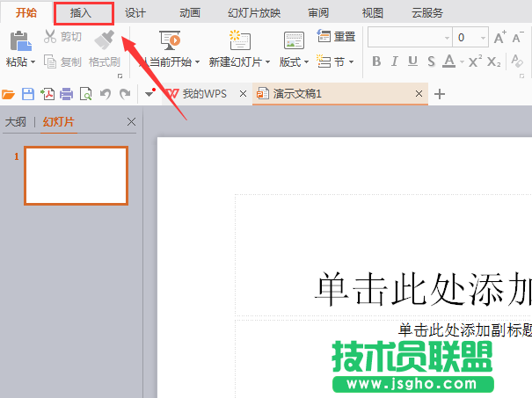Click the Undo arrow
Image resolution: width=532 pixels, height=398 pixels.
coord(106,94)
